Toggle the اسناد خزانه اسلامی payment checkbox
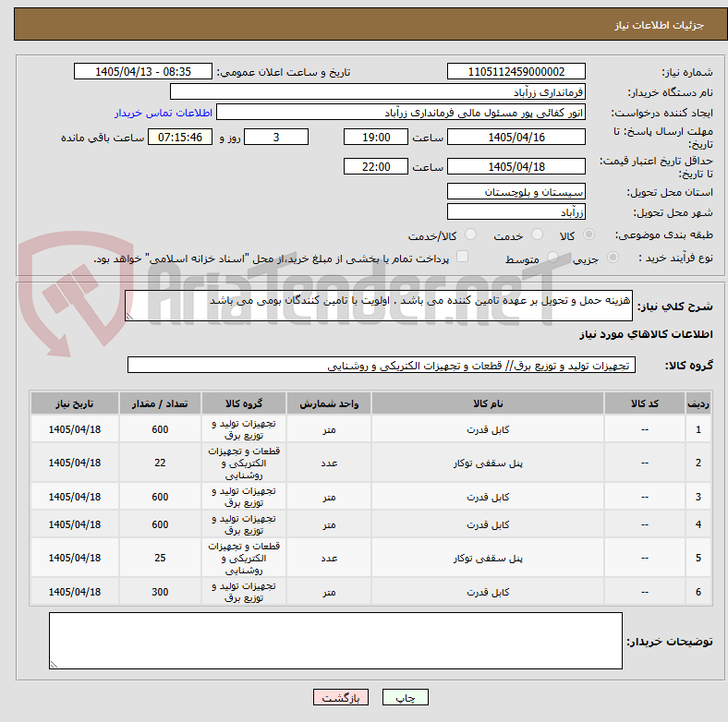The width and height of the screenshot is (728, 722). pos(463,257)
